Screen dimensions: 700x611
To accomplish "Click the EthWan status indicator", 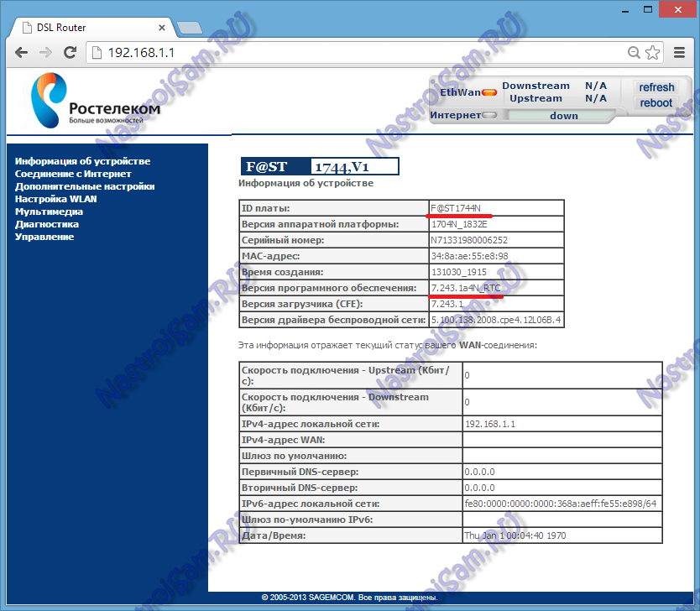I will pos(489,92).
